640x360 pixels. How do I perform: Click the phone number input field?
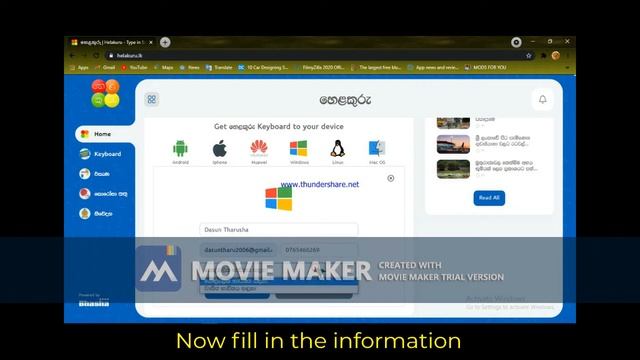(x=319, y=250)
